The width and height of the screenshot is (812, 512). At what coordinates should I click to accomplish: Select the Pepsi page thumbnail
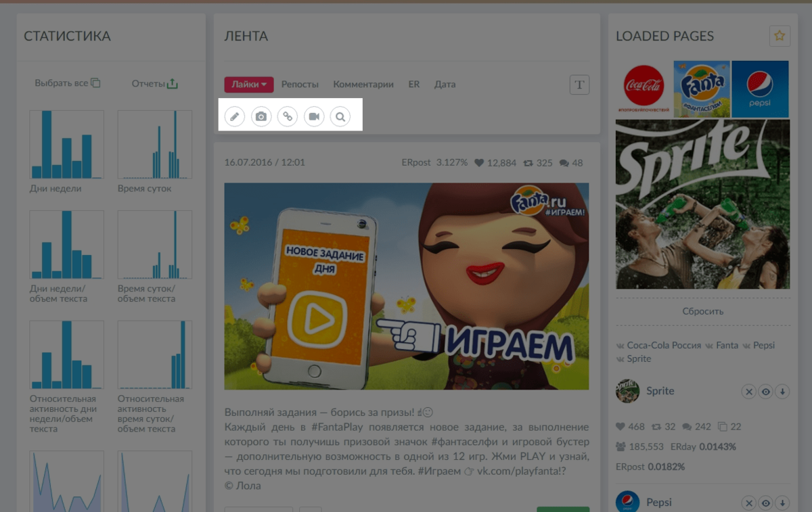pos(760,89)
